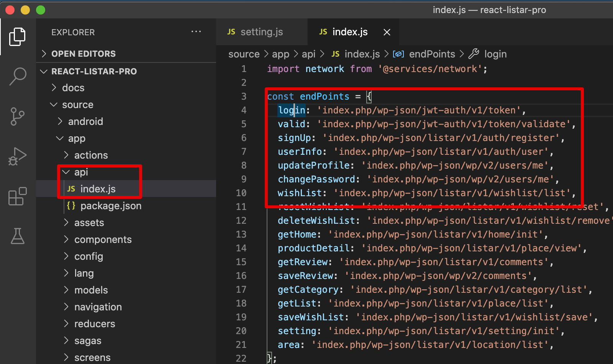Click line number 22 in gutter

241,359
